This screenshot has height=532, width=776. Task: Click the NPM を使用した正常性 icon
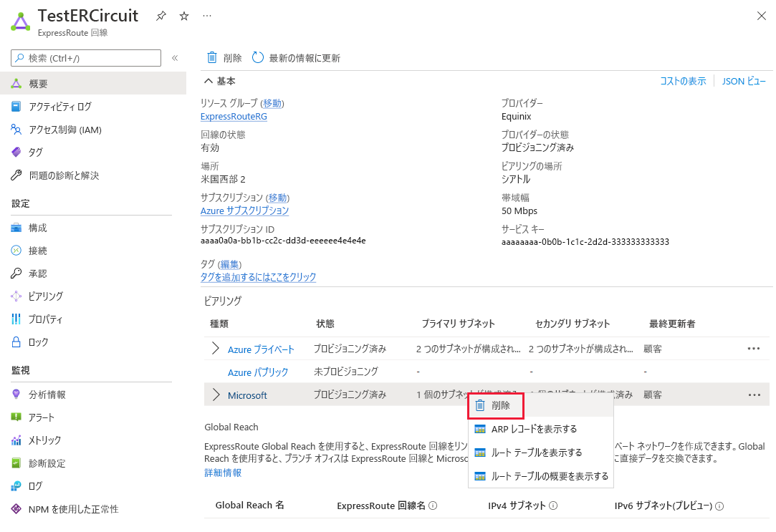(x=16, y=509)
